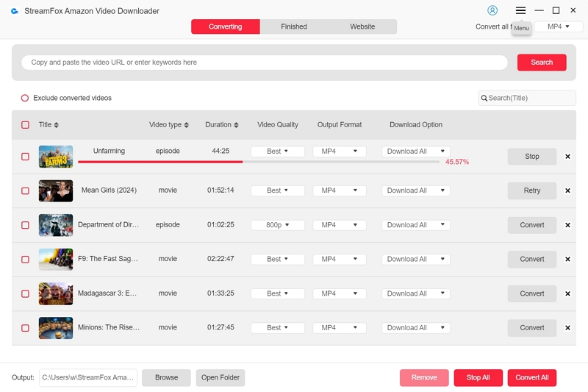Remove F9: The Fast Sag… row with X
This screenshot has height=392, width=588.
(567, 259)
